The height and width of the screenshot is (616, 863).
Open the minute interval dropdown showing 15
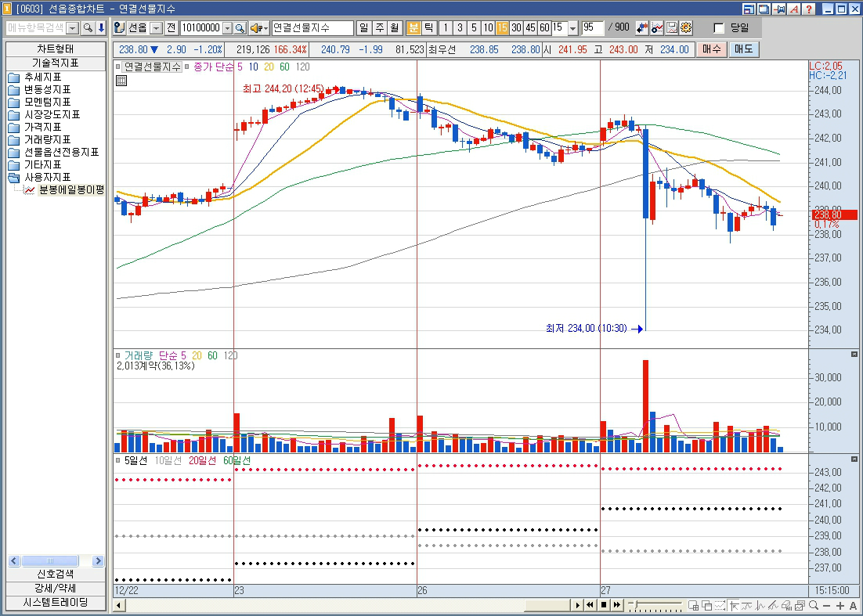[572, 28]
